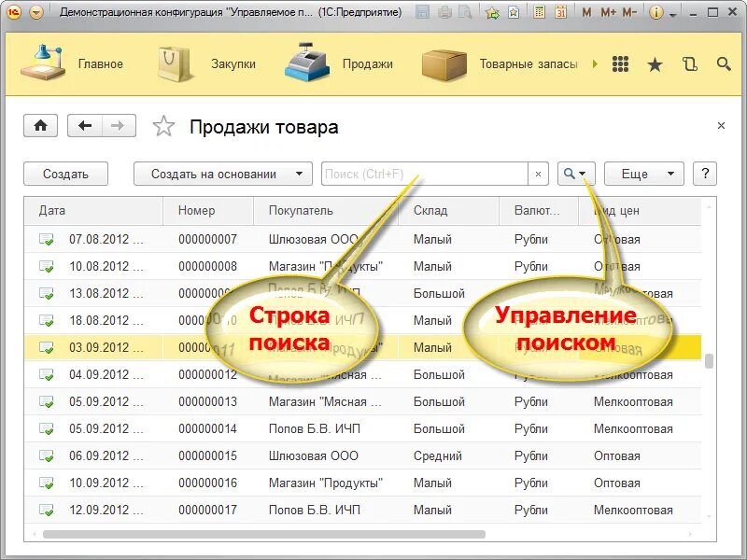
Task: Click Шлюзовая ООО in row 000000015
Action: [x=314, y=456]
